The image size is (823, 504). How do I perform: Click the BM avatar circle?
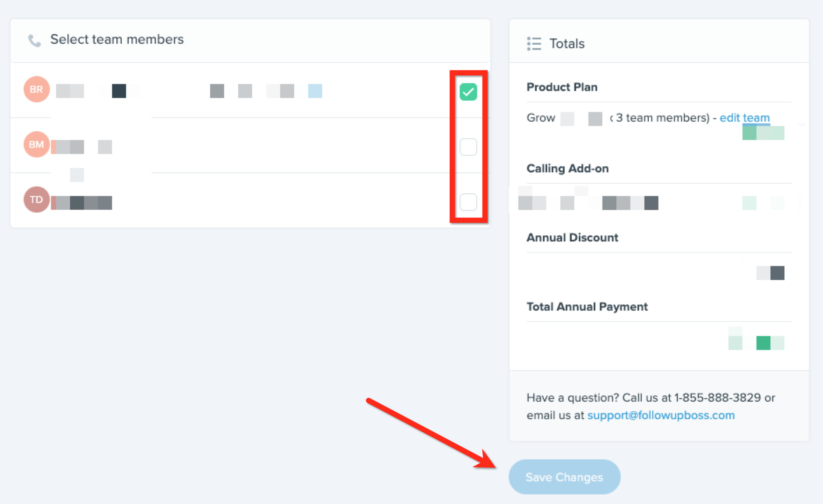tap(37, 144)
